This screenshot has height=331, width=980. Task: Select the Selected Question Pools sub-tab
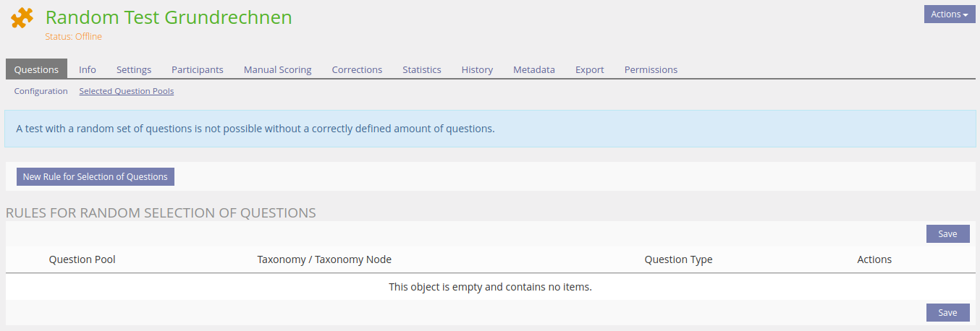point(127,91)
